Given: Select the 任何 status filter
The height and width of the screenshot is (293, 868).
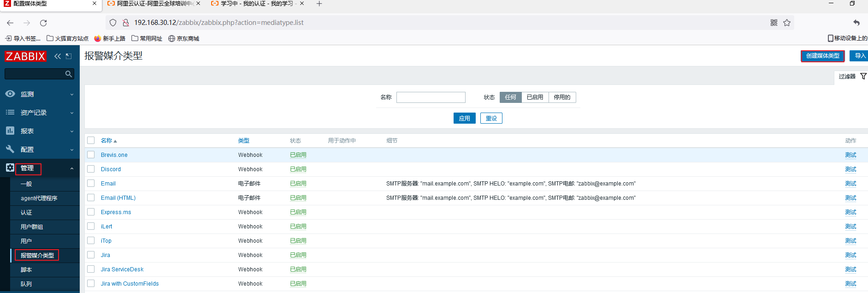Looking at the screenshot, I should pos(510,97).
